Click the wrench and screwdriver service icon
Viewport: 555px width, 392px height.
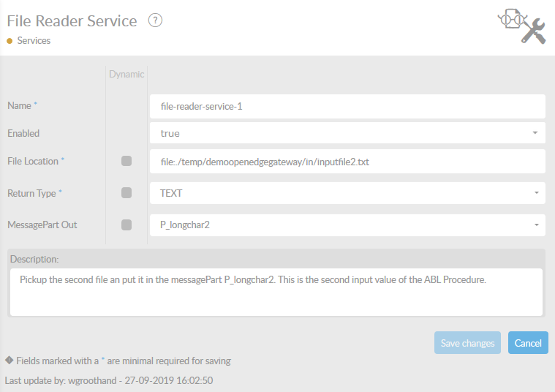pos(521,26)
